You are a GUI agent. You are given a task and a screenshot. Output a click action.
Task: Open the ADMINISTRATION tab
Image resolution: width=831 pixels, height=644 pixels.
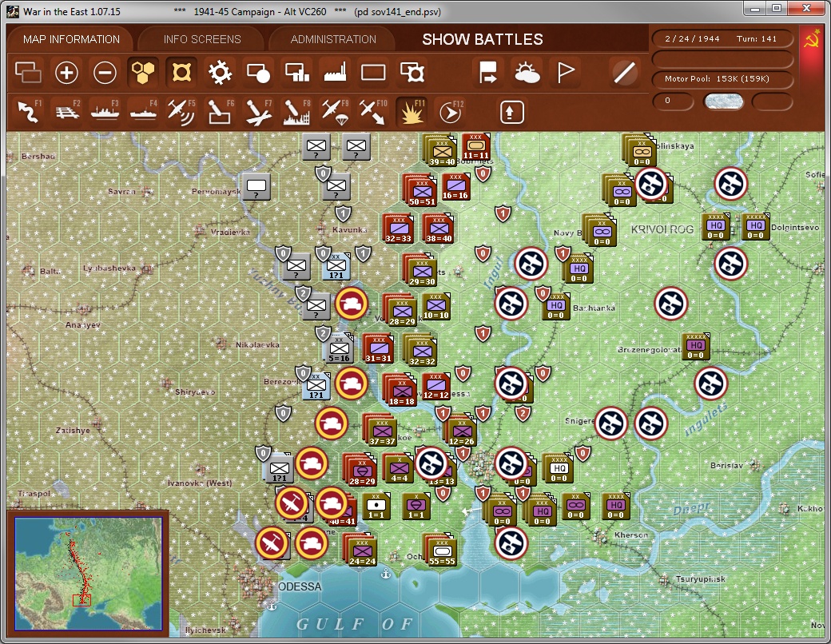(333, 39)
